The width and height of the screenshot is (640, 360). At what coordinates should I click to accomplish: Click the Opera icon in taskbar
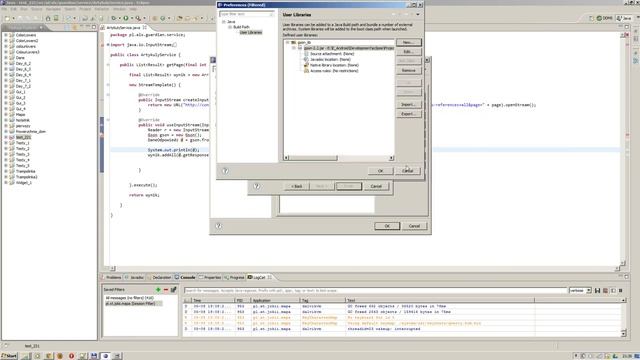(71, 356)
